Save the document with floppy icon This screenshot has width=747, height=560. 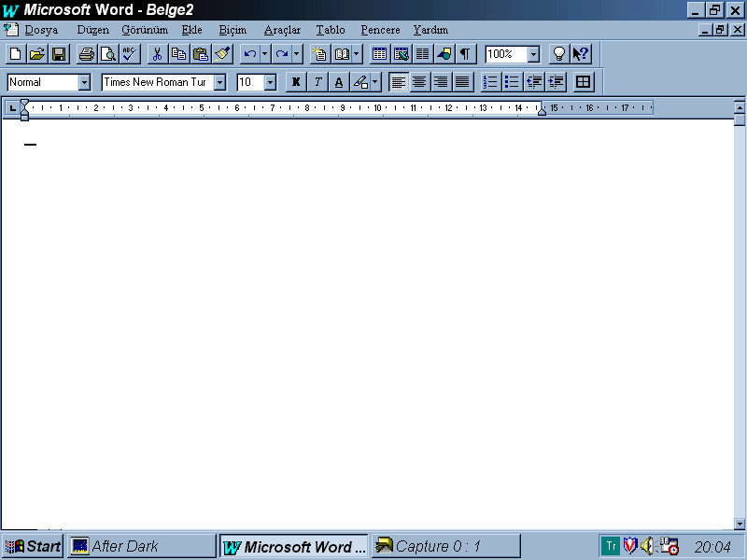(59, 54)
